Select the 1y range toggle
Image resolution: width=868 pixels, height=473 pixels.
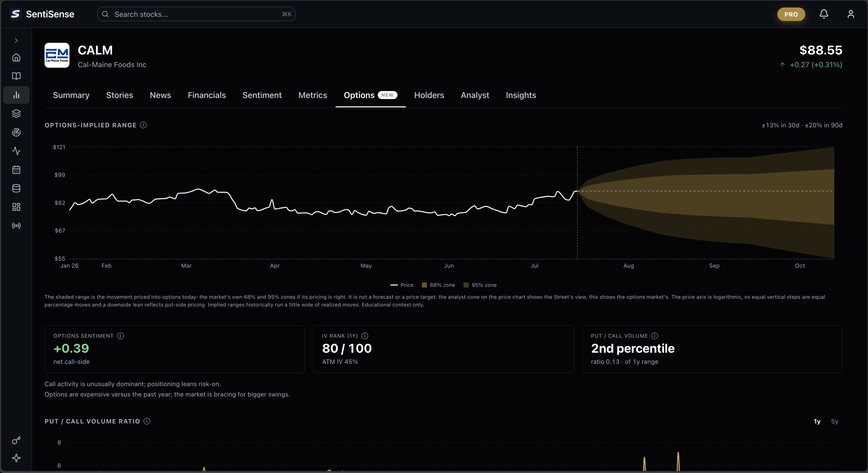click(817, 421)
